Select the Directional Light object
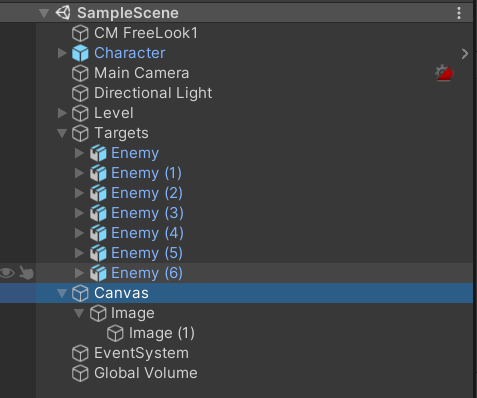This screenshot has height=398, width=477. point(153,93)
